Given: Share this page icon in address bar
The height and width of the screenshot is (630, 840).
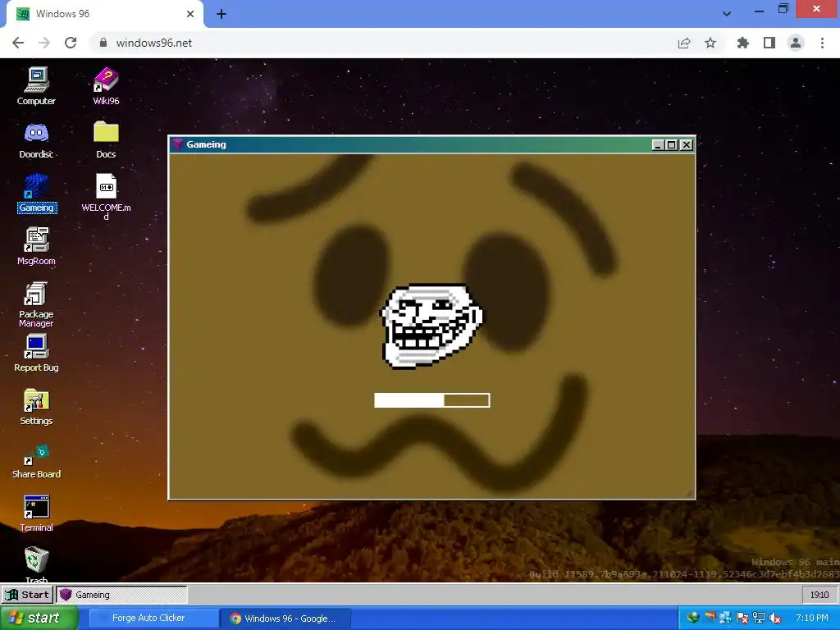Looking at the screenshot, I should point(684,43).
